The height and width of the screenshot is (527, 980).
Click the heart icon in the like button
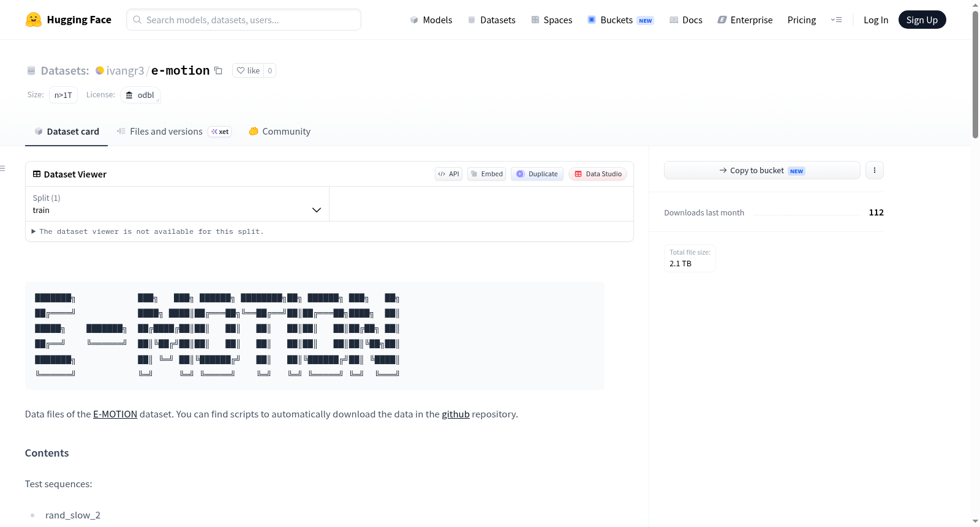click(241, 70)
